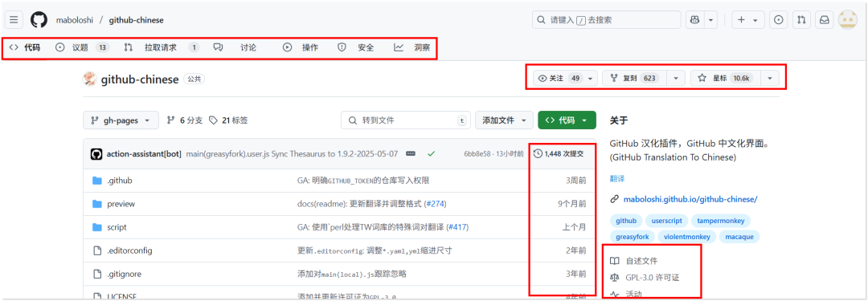868x301 pixels.
Task: Open gh-pages branch selector dropdown
Action: click(121, 120)
